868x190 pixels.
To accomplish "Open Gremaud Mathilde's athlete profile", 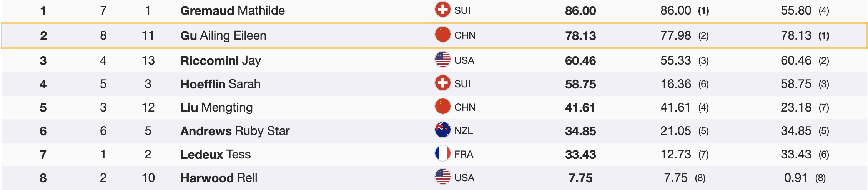I will click(x=233, y=10).
